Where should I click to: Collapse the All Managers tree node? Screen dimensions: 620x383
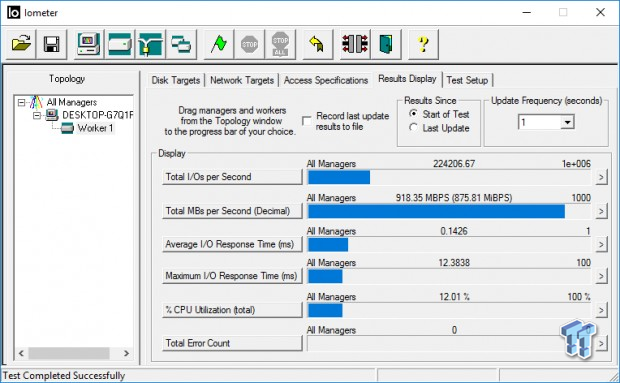(x=21, y=103)
